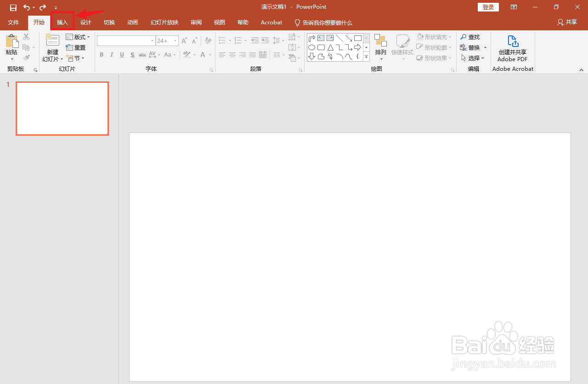Click the decrease list level icon
Viewport: 588px width, 384px height.
255,40
